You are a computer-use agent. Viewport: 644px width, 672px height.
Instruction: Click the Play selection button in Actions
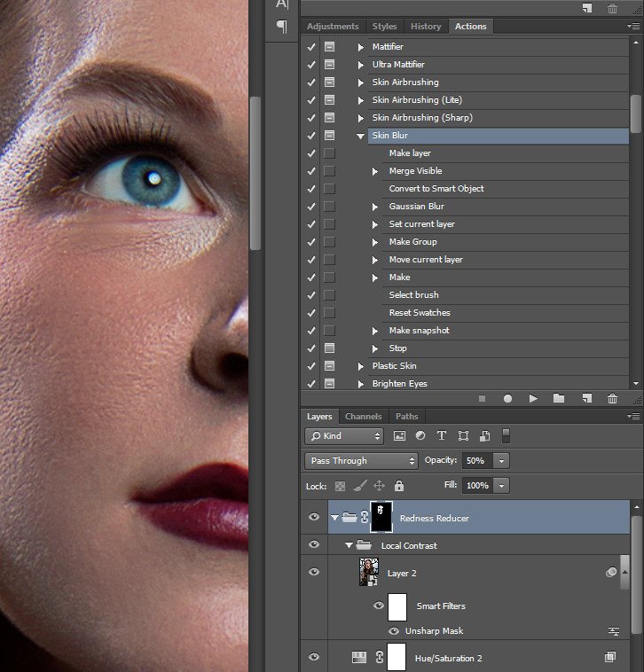coord(533,399)
